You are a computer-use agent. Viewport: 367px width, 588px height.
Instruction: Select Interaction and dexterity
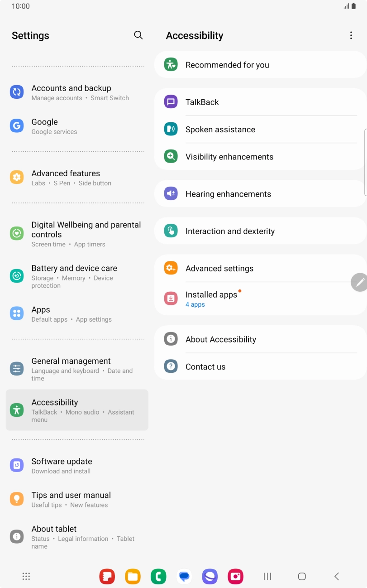(260, 231)
